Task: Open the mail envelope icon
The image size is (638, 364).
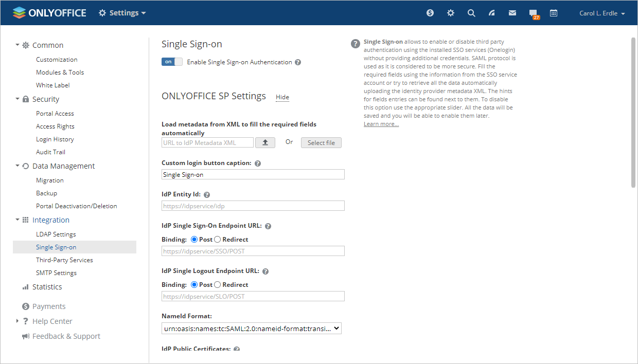Action: click(x=512, y=13)
